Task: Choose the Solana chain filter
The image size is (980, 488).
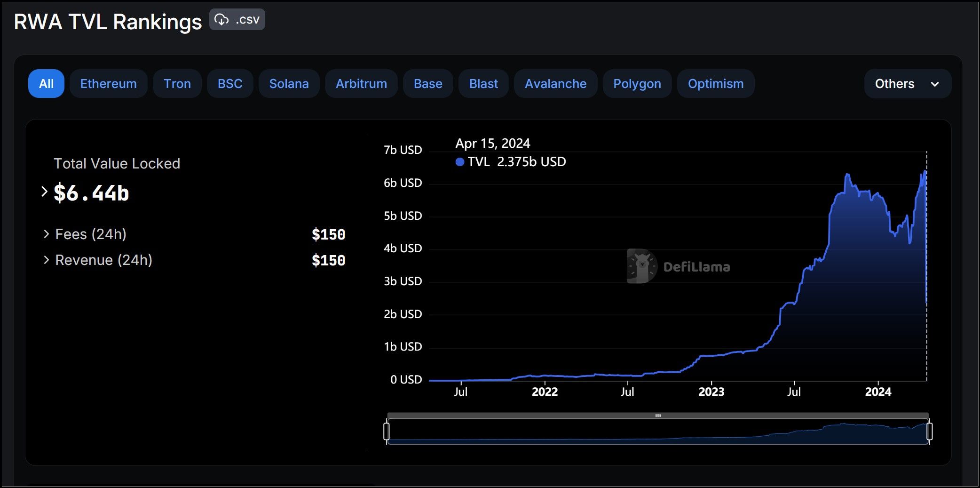Action: [289, 84]
